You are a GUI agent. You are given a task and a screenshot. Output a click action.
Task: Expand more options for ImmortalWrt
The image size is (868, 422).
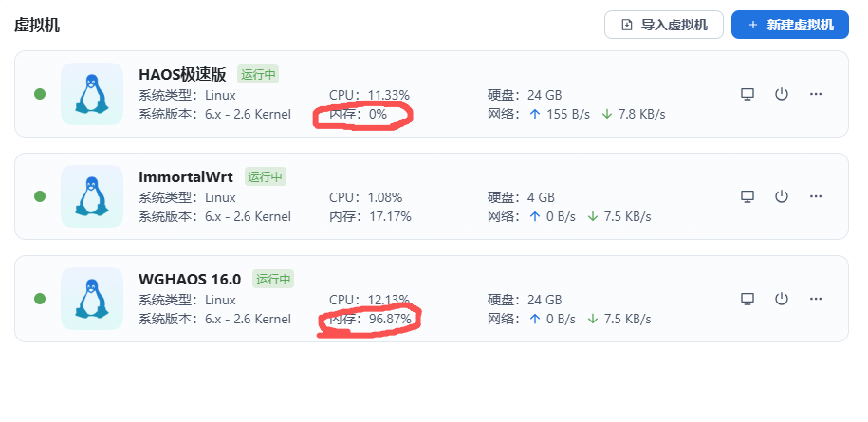(x=816, y=196)
